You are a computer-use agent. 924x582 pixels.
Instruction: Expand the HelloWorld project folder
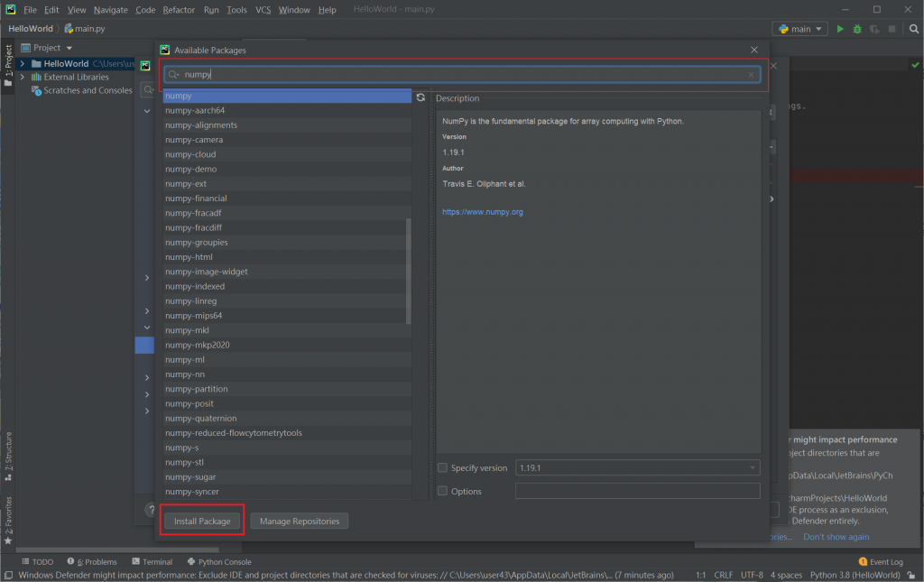click(x=23, y=63)
